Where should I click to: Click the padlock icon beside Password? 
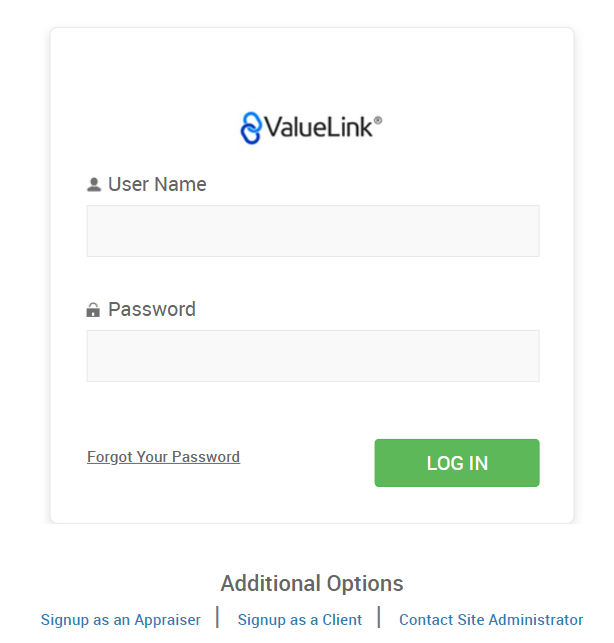(x=93, y=310)
